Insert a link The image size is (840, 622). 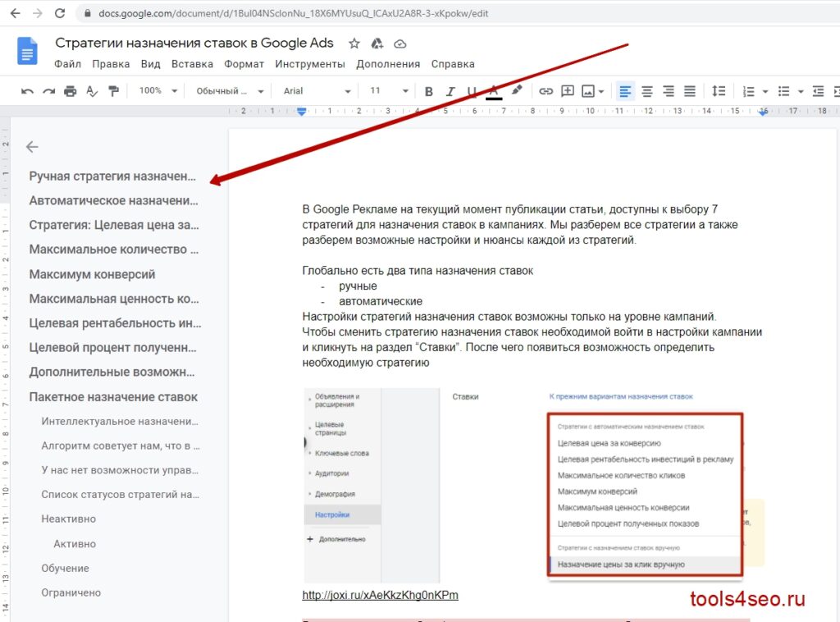[546, 92]
